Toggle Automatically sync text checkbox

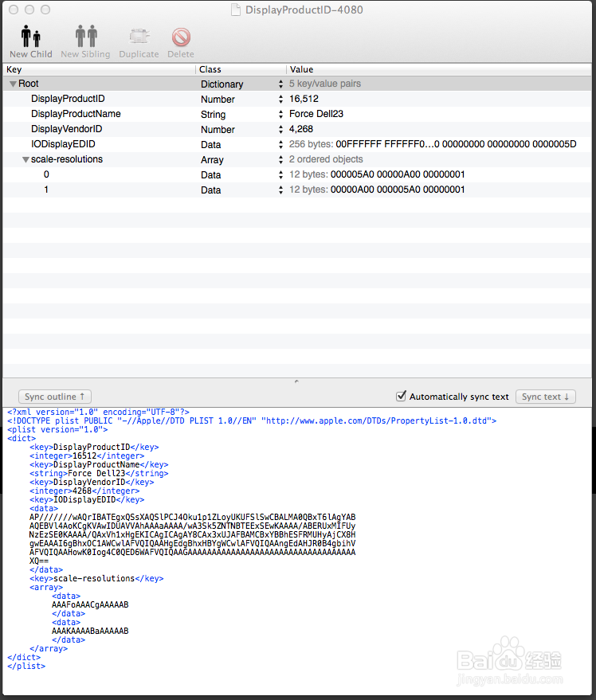tap(402, 396)
